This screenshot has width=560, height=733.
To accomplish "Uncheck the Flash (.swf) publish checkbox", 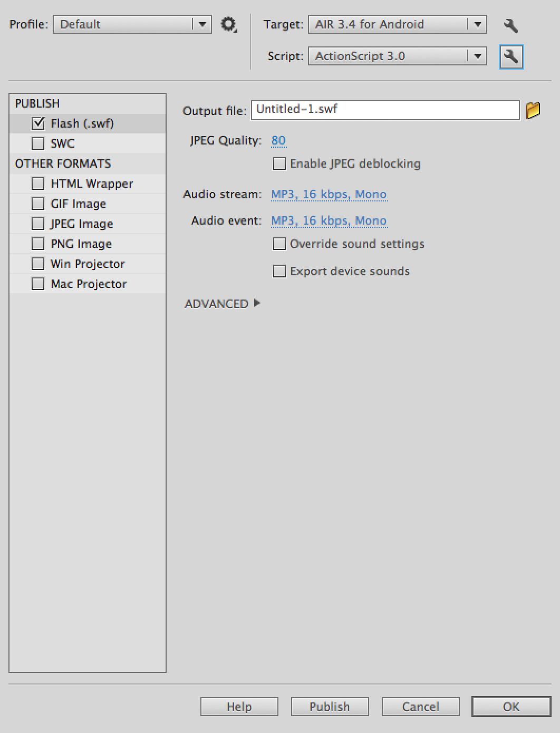I will pos(38,123).
